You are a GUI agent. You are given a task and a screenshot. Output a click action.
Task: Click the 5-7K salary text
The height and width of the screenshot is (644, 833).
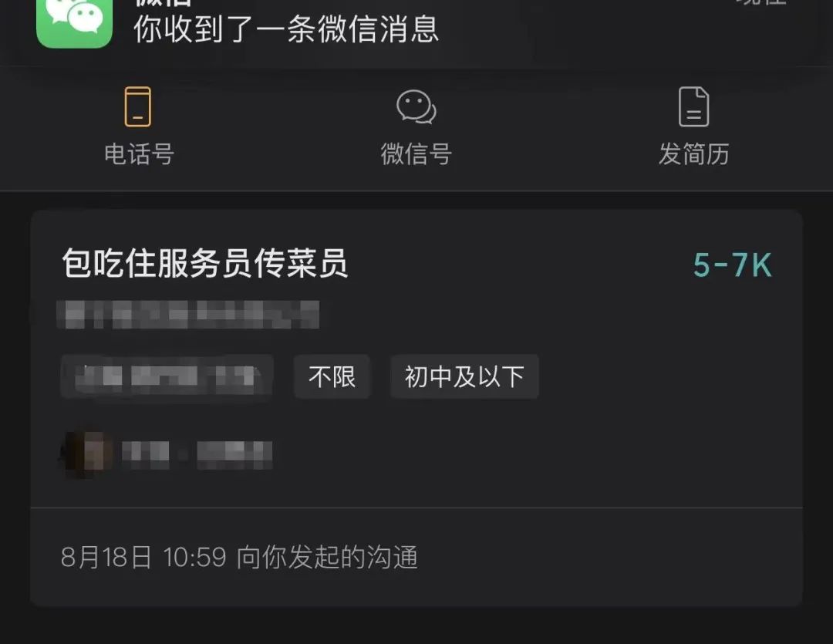(x=732, y=265)
